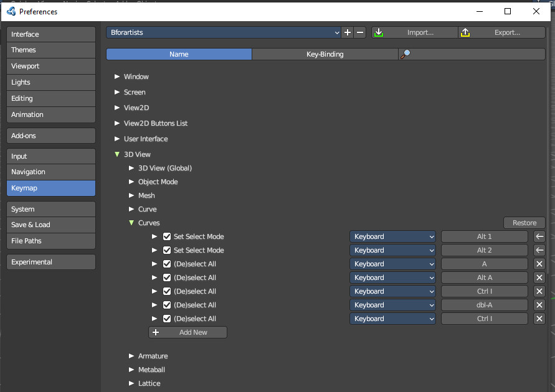This screenshot has height=392, width=555.
Task: Click the keymap search input field
Action: (x=480, y=54)
